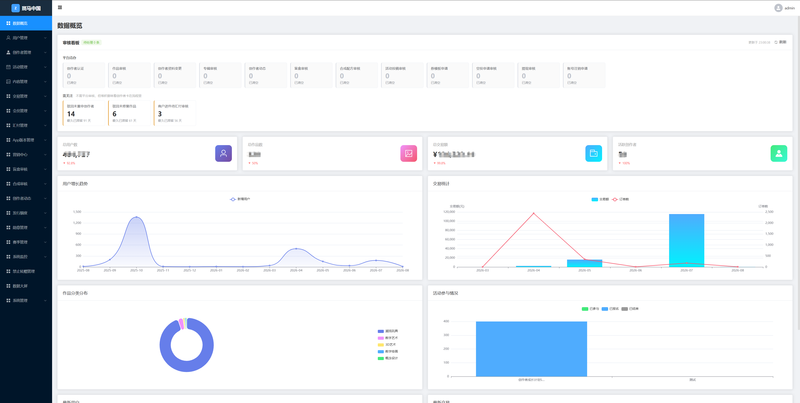The width and height of the screenshot is (800, 403).
Task: Click the pink chart icon on works card
Action: click(409, 153)
